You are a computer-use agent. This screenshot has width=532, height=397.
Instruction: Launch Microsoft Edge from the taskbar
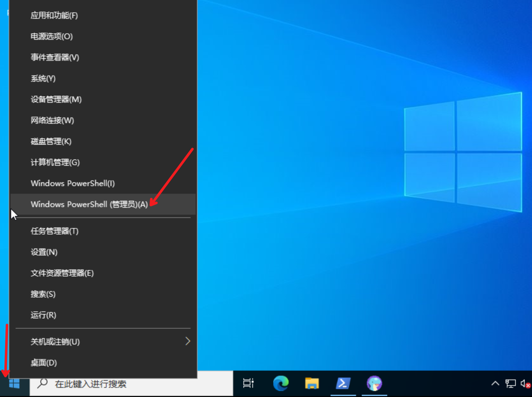point(281,383)
